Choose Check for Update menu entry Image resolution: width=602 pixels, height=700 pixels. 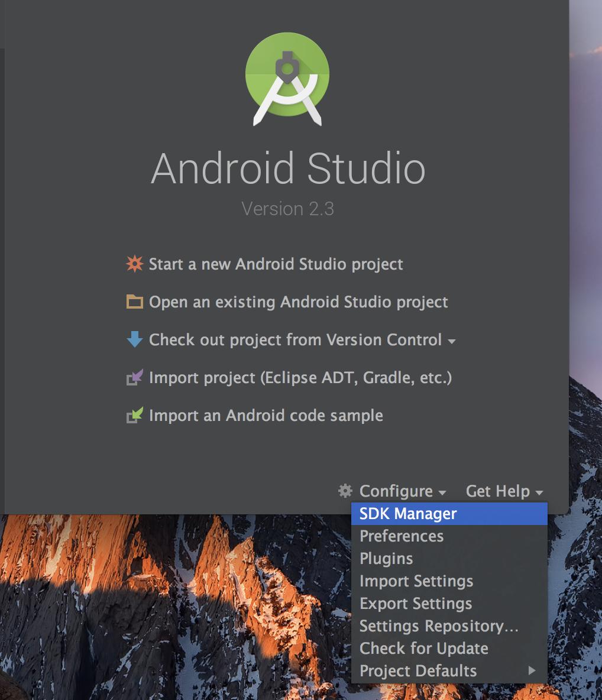click(x=449, y=648)
